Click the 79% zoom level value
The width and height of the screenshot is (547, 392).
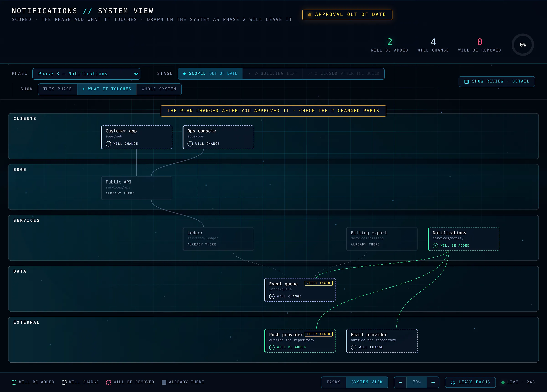417,382
